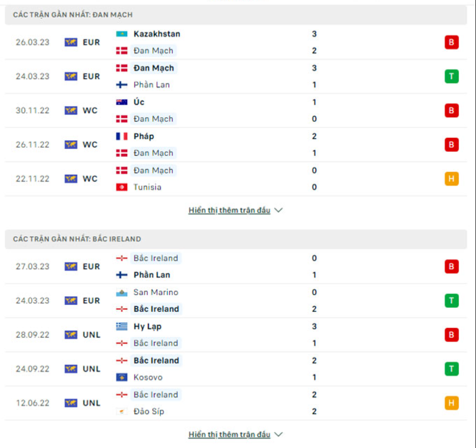Select the Hy Lạp team name
The height and width of the screenshot is (448, 476).
(x=147, y=327)
